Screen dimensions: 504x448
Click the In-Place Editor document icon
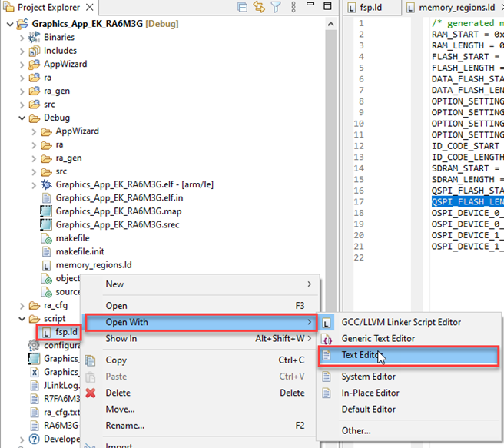tap(327, 393)
